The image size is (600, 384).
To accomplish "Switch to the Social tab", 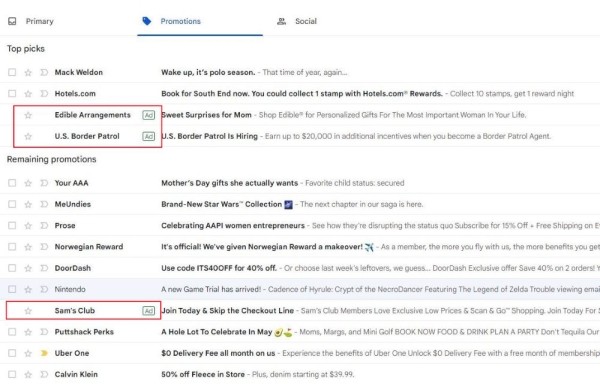I will (297, 21).
